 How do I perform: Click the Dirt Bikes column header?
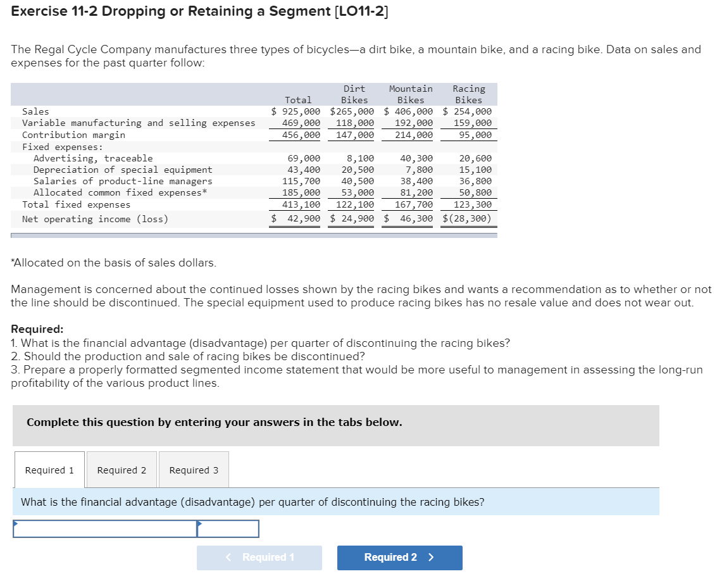354,94
